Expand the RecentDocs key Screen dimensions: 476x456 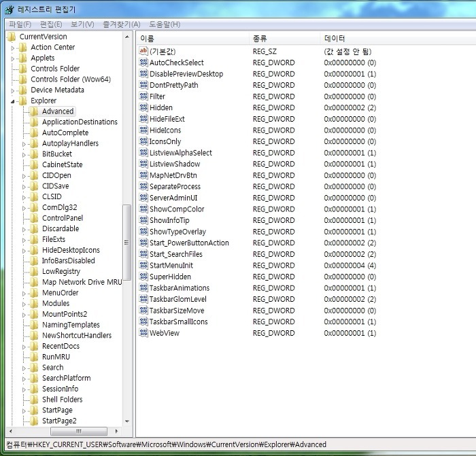click(x=24, y=347)
